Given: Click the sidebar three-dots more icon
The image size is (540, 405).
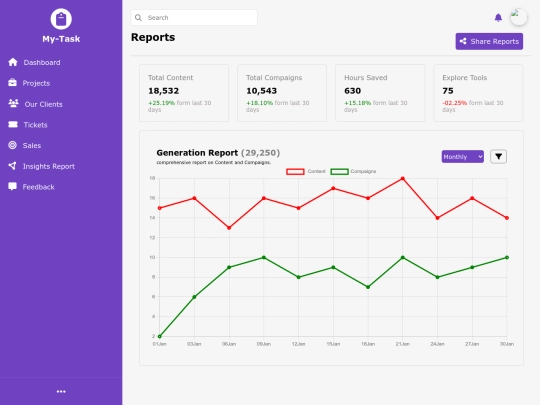Looking at the screenshot, I should tap(61, 391).
